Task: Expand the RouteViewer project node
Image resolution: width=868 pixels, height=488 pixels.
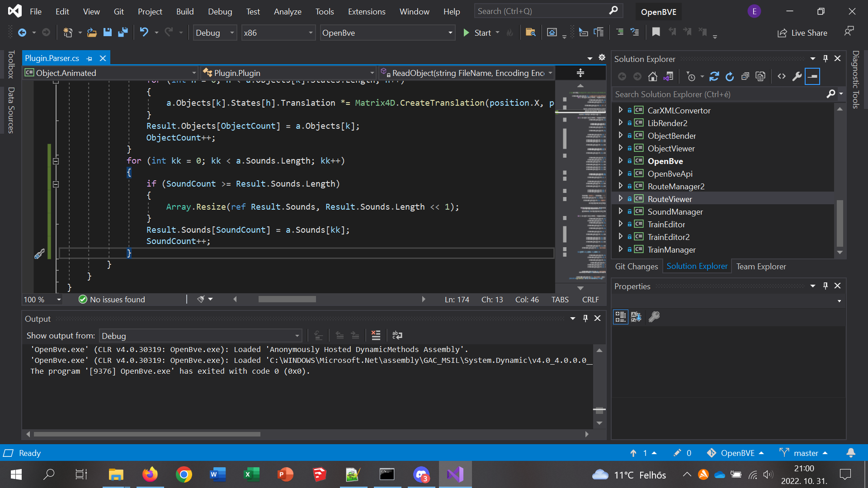Action: [x=621, y=199]
